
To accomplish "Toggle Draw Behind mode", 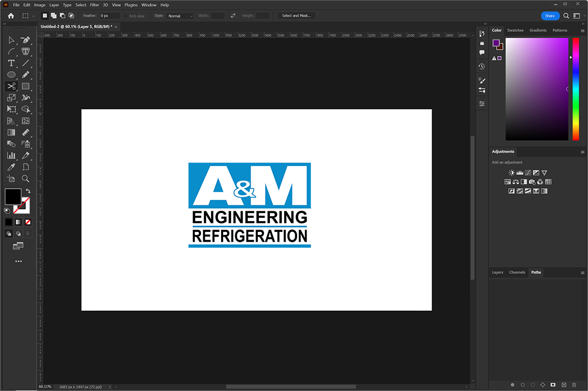I will click(x=18, y=233).
